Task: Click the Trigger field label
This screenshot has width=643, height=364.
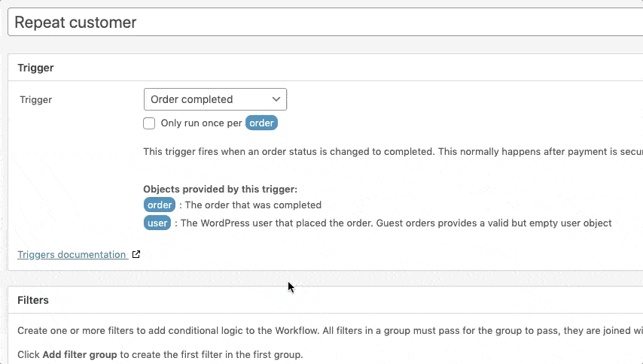Action: [x=35, y=99]
